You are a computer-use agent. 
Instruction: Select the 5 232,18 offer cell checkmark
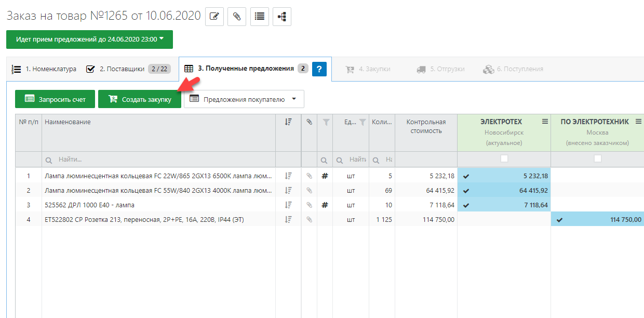click(466, 176)
